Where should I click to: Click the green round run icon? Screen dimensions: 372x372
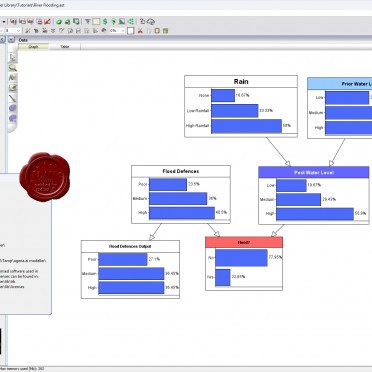coord(59,22)
